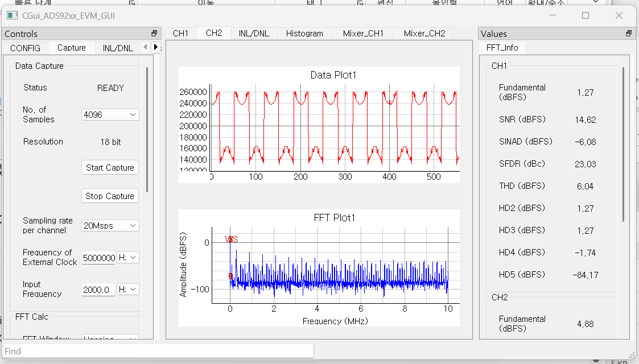This screenshot has width=639, height=364.
Task: Switch to the Mixer_CH1 tab
Action: tap(363, 34)
